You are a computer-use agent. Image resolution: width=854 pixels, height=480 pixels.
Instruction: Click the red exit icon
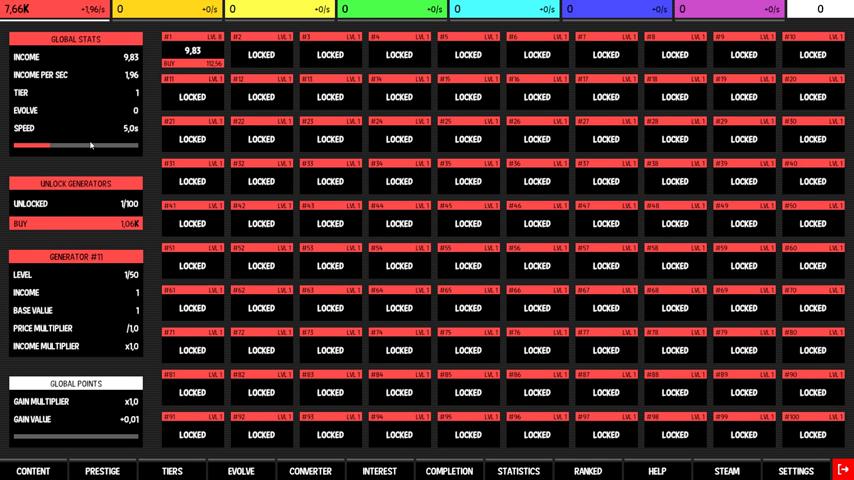(x=843, y=470)
